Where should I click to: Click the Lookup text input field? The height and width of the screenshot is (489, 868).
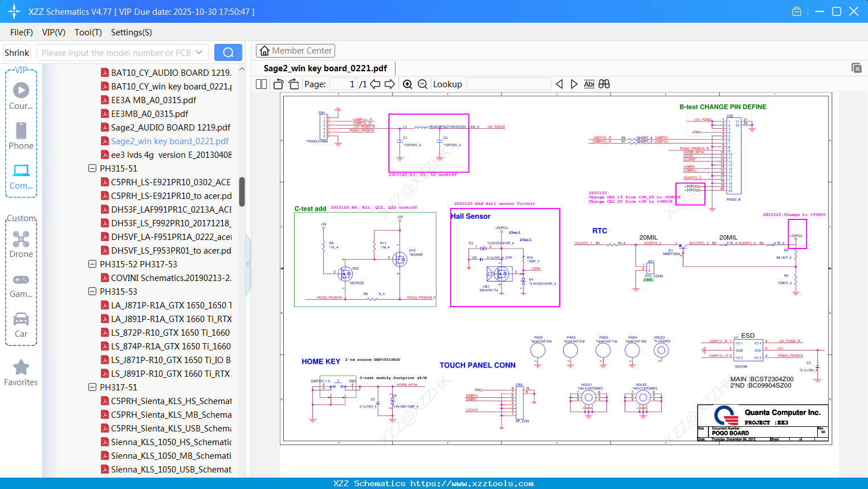click(508, 84)
